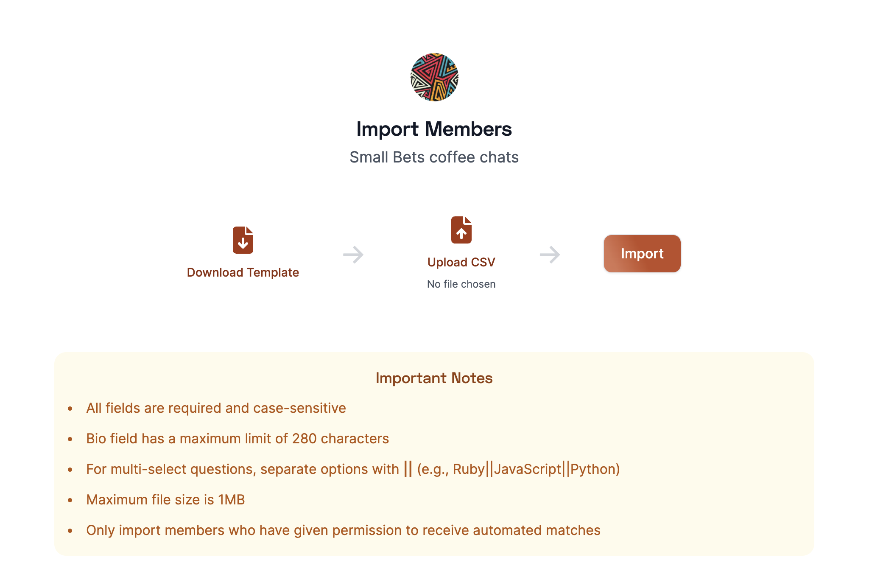This screenshot has height=588, width=872.
Task: Click the Import button
Action: [x=642, y=254]
